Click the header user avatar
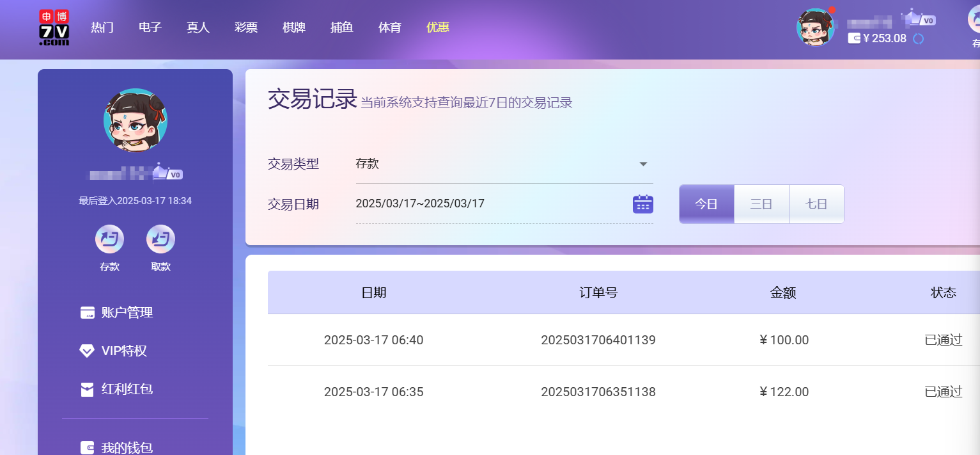Screen dimensions: 980x455 (816, 28)
